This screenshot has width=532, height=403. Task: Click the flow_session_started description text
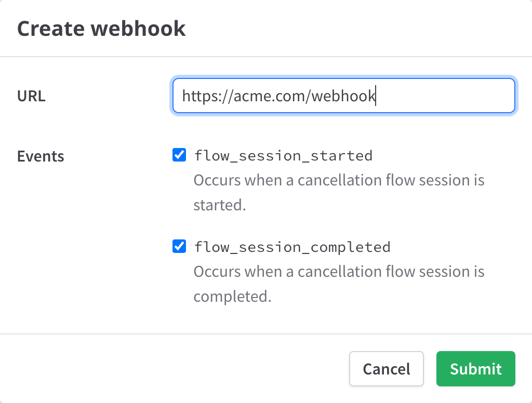click(338, 192)
